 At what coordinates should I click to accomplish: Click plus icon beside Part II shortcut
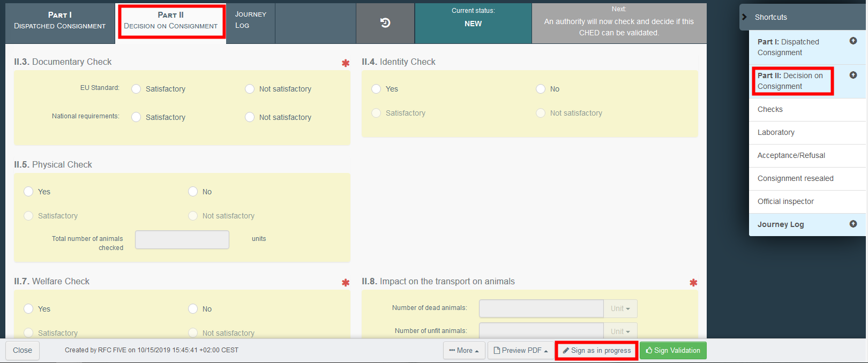point(853,75)
